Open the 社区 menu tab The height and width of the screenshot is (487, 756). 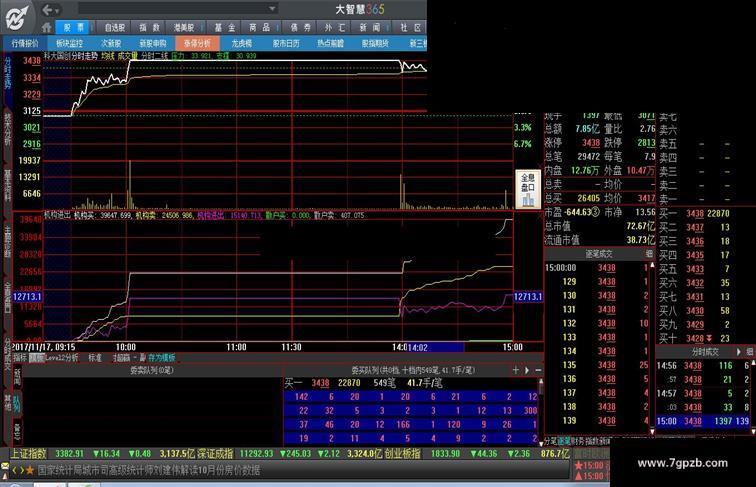[x=410, y=27]
